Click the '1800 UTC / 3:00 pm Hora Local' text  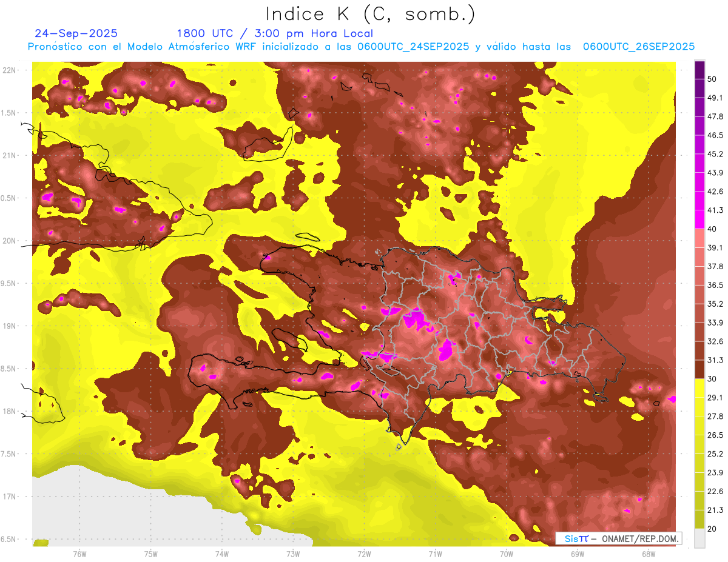(x=274, y=33)
